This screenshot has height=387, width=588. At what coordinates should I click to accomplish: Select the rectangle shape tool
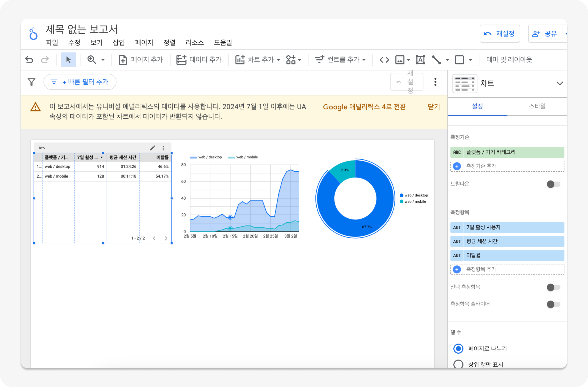point(459,60)
